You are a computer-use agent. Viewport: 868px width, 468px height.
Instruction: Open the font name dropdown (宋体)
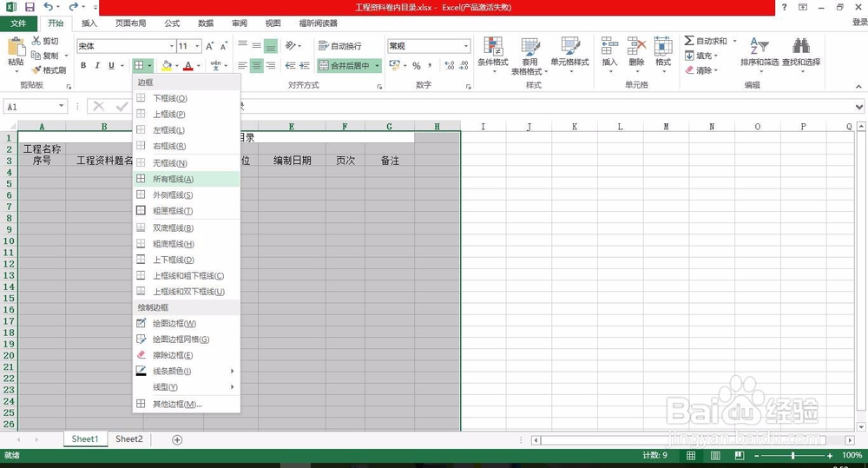[172, 46]
